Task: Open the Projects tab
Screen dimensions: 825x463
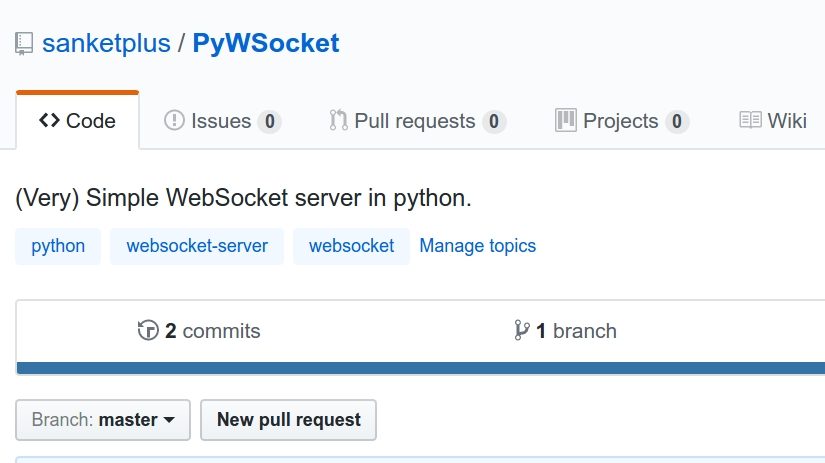Action: click(622, 121)
